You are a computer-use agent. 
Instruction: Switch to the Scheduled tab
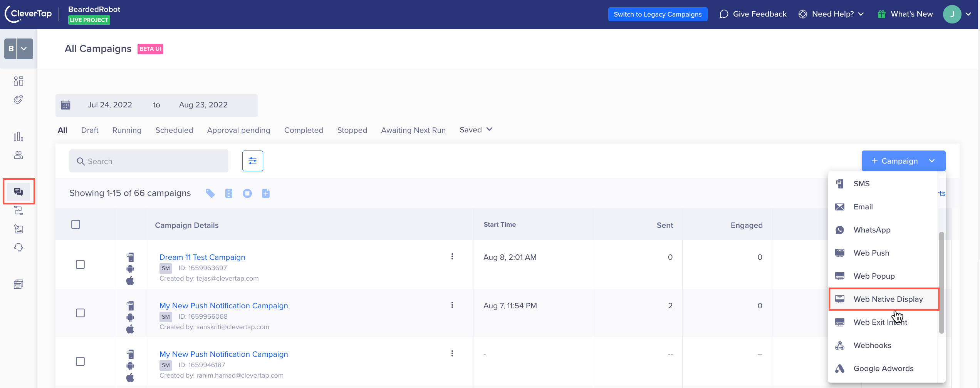[x=174, y=130]
